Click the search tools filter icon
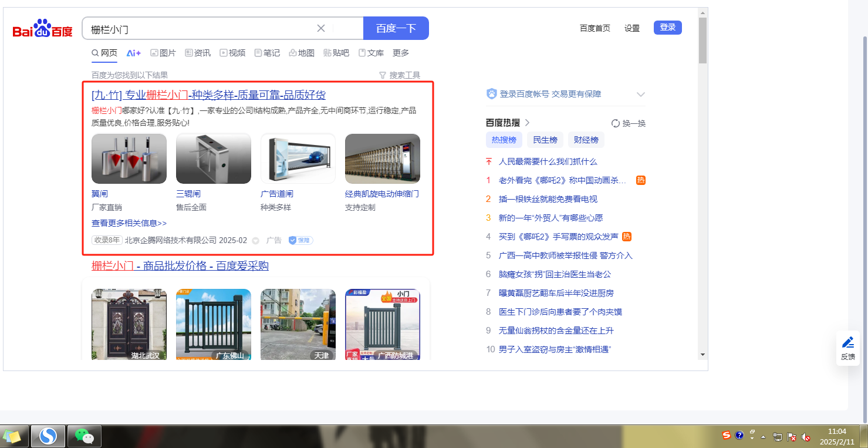 (383, 75)
